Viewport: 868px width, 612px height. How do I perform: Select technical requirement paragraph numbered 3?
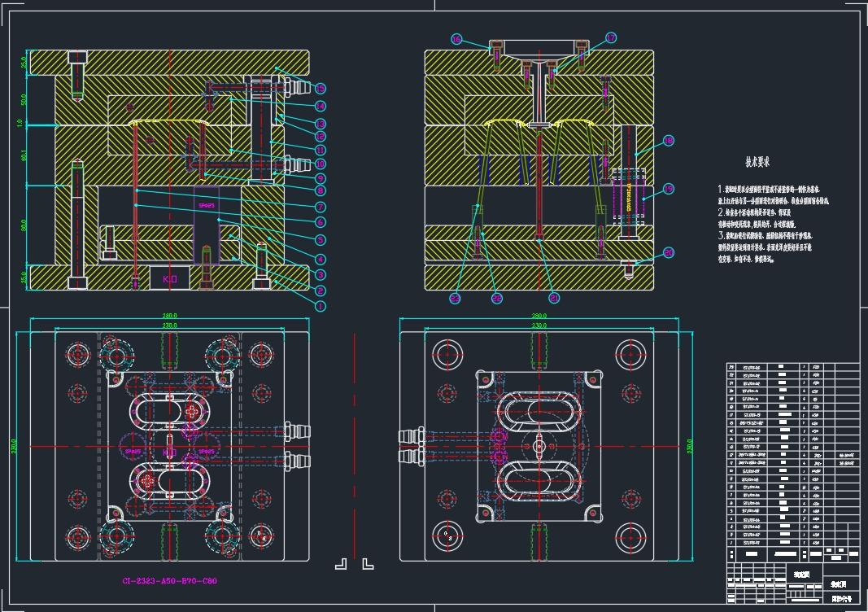[x=765, y=247]
